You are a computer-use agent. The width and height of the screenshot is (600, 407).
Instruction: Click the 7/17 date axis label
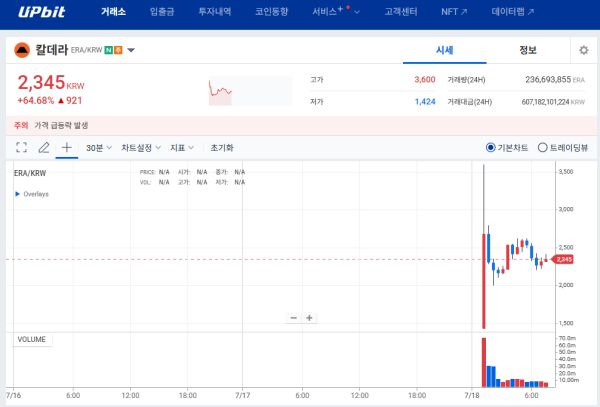click(x=242, y=395)
